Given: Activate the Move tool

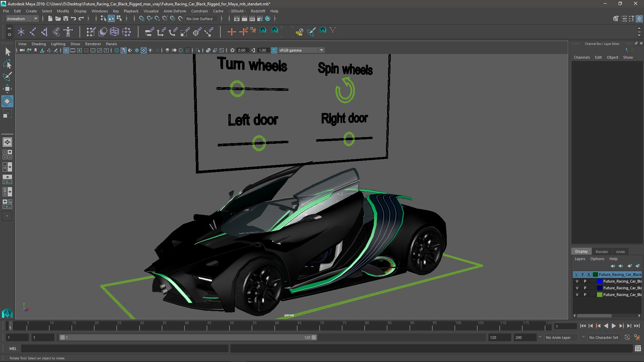Looking at the screenshot, I should [x=7, y=89].
